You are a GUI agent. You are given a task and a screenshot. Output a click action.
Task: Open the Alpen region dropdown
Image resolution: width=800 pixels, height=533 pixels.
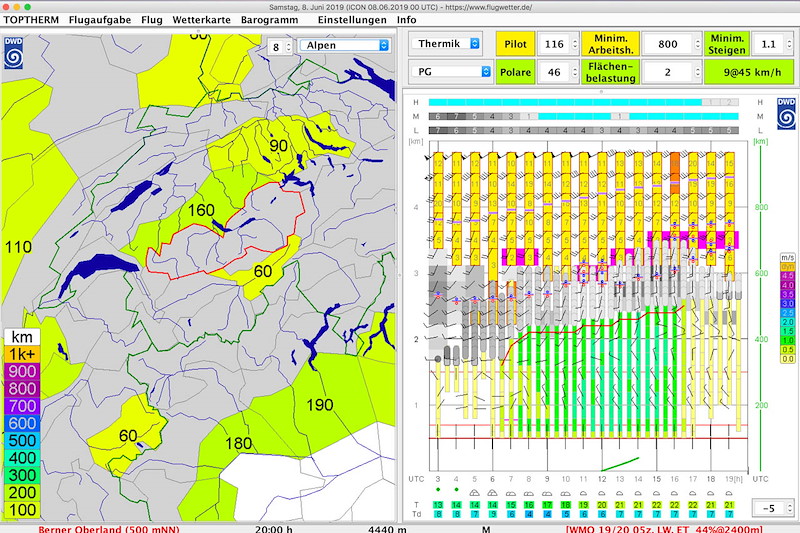(344, 45)
